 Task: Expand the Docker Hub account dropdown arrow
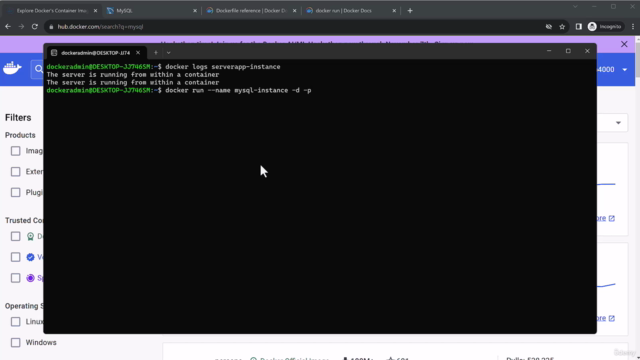pos(624,70)
